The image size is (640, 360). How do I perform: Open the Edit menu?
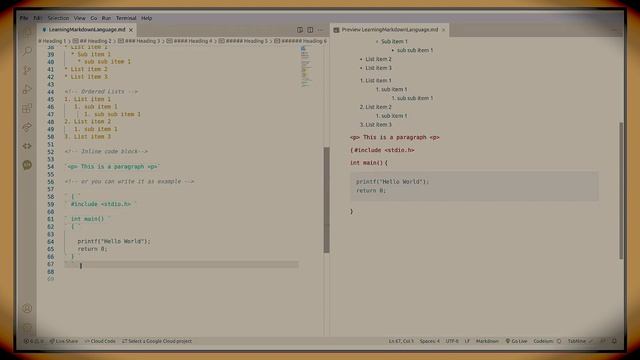coord(37,18)
